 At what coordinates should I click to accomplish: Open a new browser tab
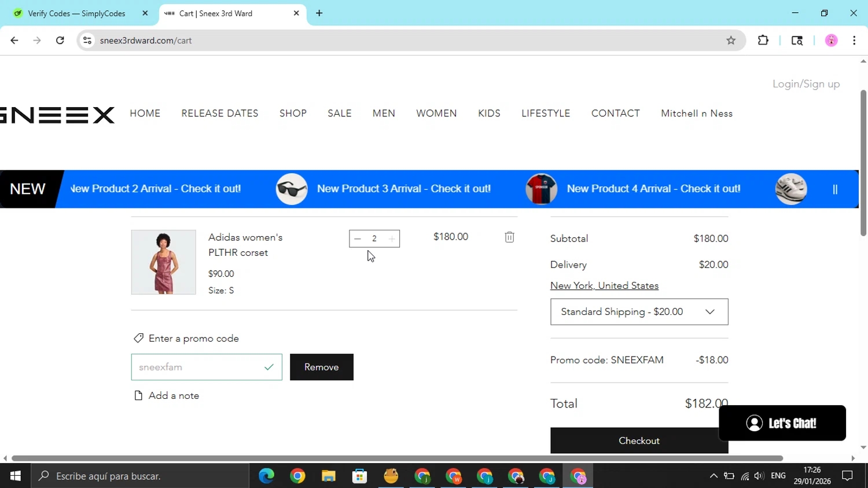(x=319, y=13)
